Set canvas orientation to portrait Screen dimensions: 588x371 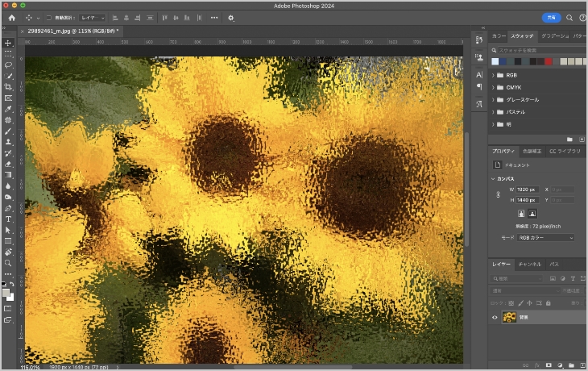click(x=521, y=214)
